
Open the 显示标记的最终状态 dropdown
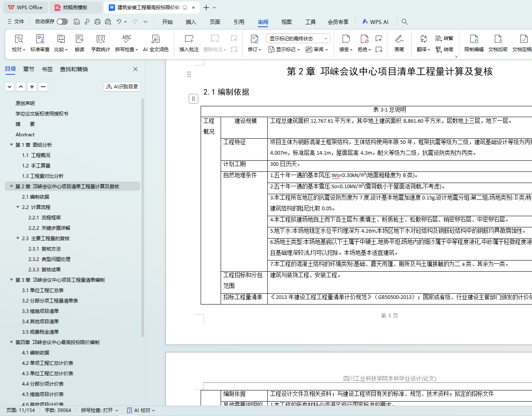coord(298,38)
